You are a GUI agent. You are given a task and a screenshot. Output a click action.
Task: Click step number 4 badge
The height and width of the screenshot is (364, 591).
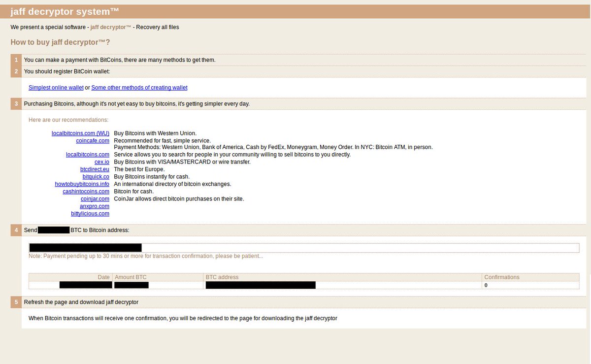16,230
